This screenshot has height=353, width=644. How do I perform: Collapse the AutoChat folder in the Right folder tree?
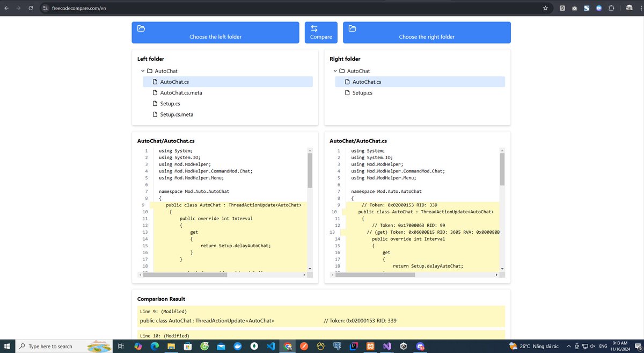tap(335, 71)
